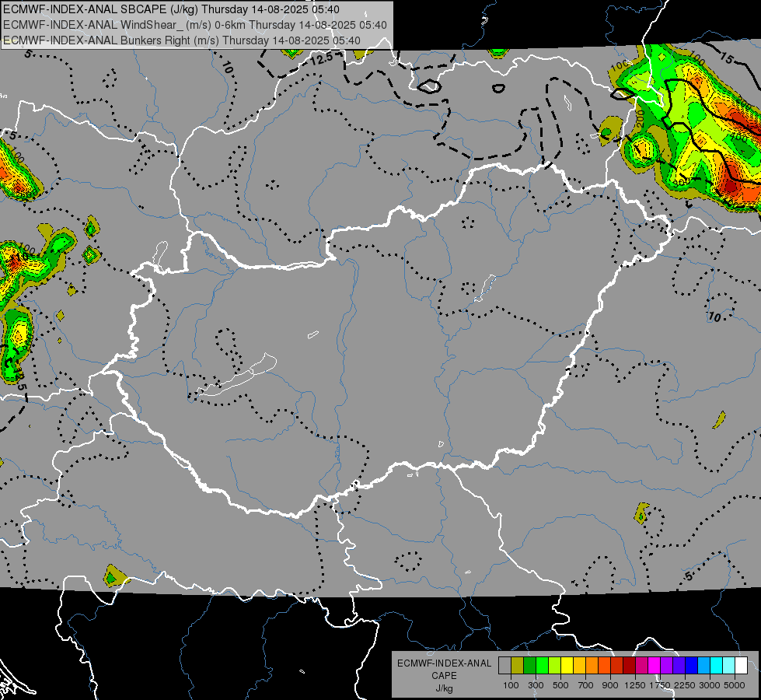Select the pale cyan legend swatch
The width and height of the screenshot is (761, 700).
tap(729, 666)
